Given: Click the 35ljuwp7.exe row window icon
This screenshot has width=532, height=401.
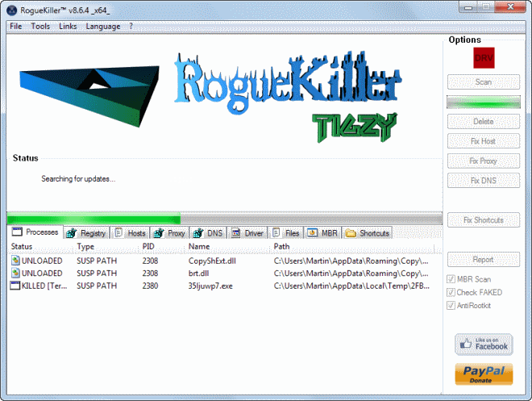Looking at the screenshot, I should pyautogui.click(x=15, y=286).
